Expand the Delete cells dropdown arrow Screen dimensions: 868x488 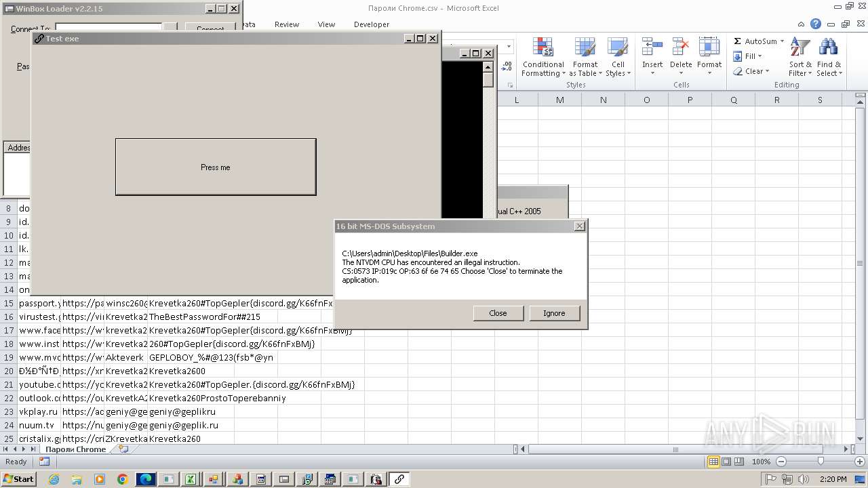pyautogui.click(x=681, y=73)
